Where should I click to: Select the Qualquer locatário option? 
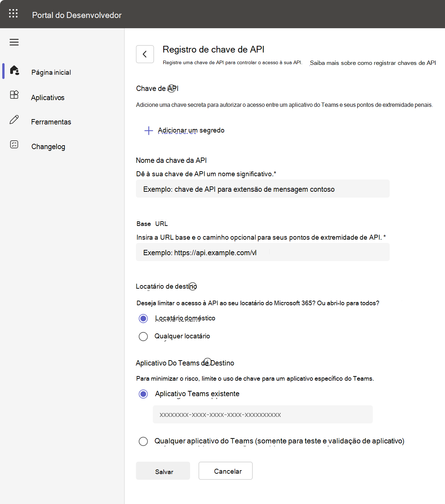click(x=143, y=337)
